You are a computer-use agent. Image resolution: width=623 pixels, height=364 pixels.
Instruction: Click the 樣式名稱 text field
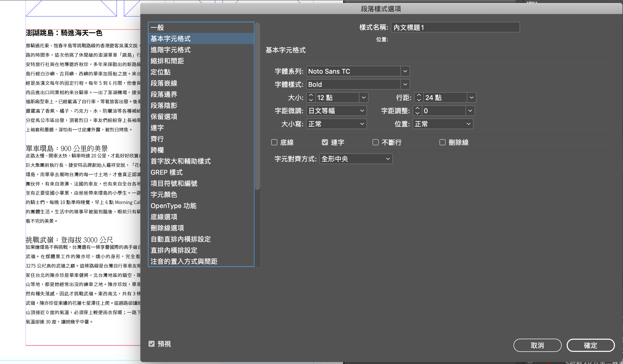point(455,27)
